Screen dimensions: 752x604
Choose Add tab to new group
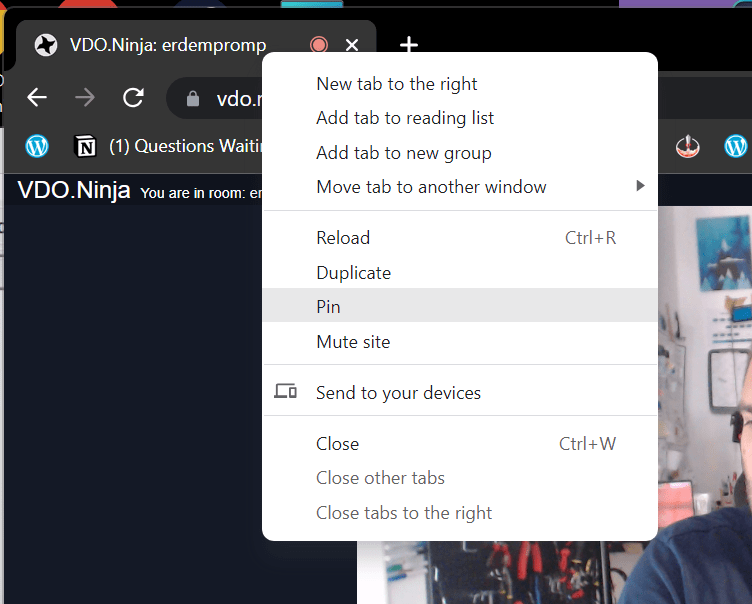[460, 153]
